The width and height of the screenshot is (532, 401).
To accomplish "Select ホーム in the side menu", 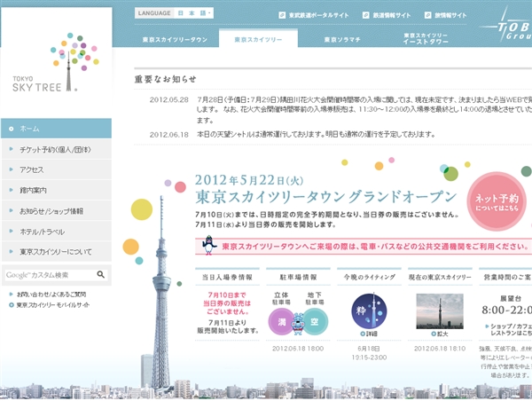I will (57, 129).
